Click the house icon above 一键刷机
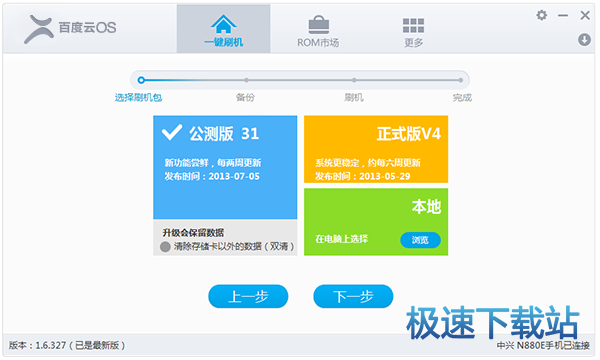This screenshot has height=360, width=600. pyautogui.click(x=223, y=24)
